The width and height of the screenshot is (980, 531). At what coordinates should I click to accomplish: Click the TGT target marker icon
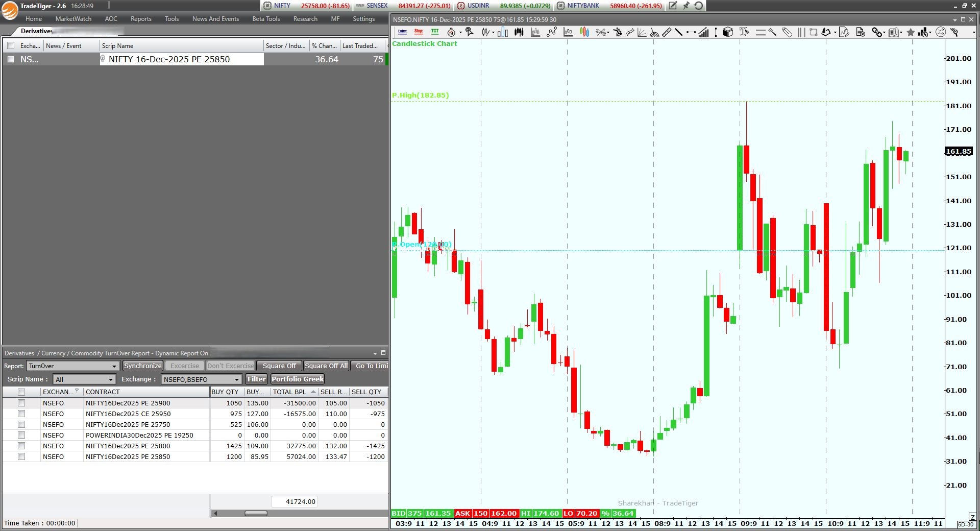pyautogui.click(x=435, y=32)
